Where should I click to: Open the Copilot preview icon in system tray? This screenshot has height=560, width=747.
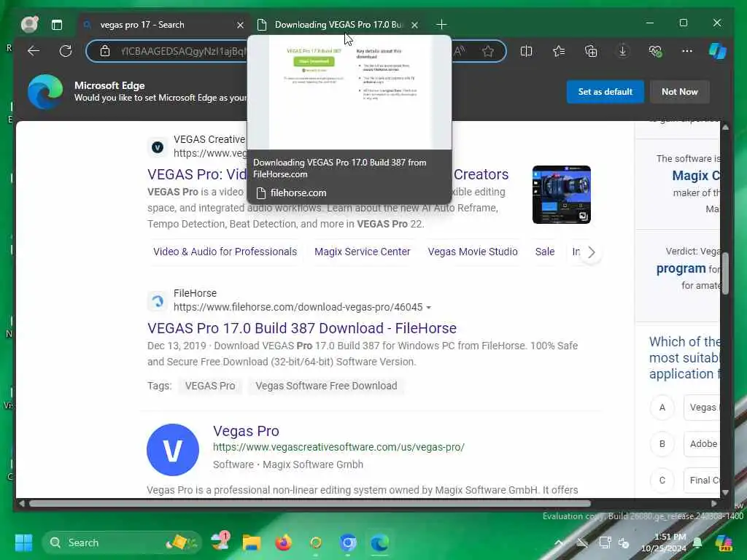coord(724,542)
